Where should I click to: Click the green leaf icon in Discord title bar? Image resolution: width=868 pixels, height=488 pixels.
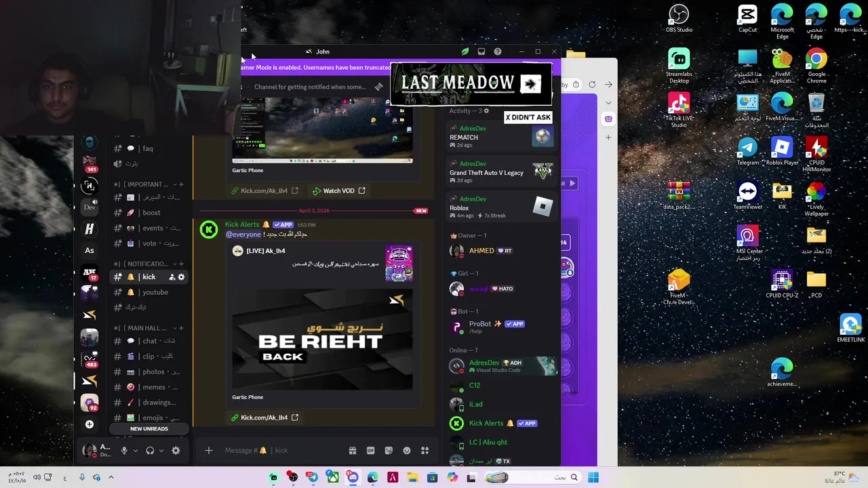(x=465, y=52)
